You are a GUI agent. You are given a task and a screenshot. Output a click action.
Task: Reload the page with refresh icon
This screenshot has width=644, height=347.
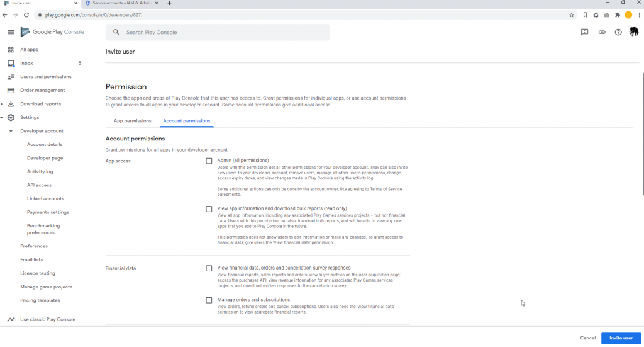[26, 15]
